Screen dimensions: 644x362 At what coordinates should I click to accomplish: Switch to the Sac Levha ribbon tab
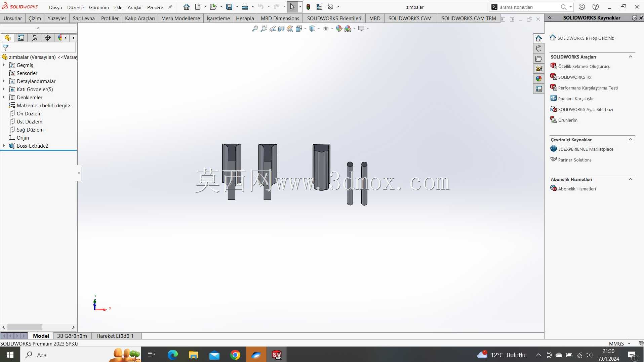coord(84,18)
